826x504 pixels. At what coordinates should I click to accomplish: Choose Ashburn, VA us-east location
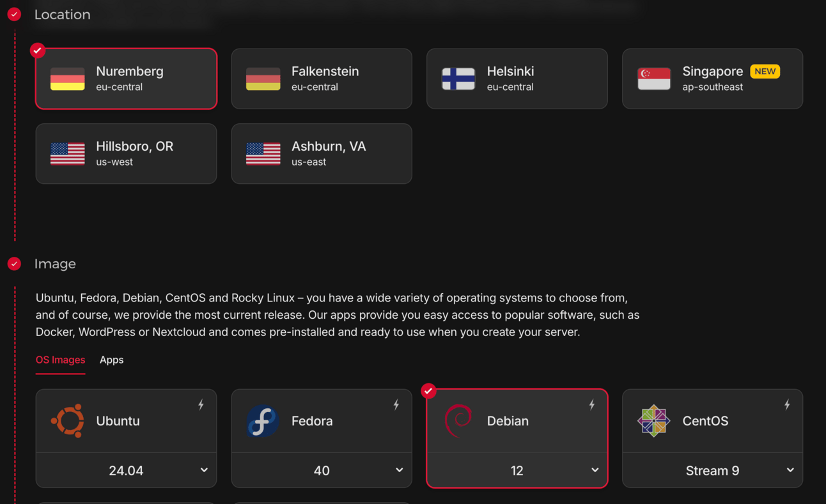[x=322, y=153]
